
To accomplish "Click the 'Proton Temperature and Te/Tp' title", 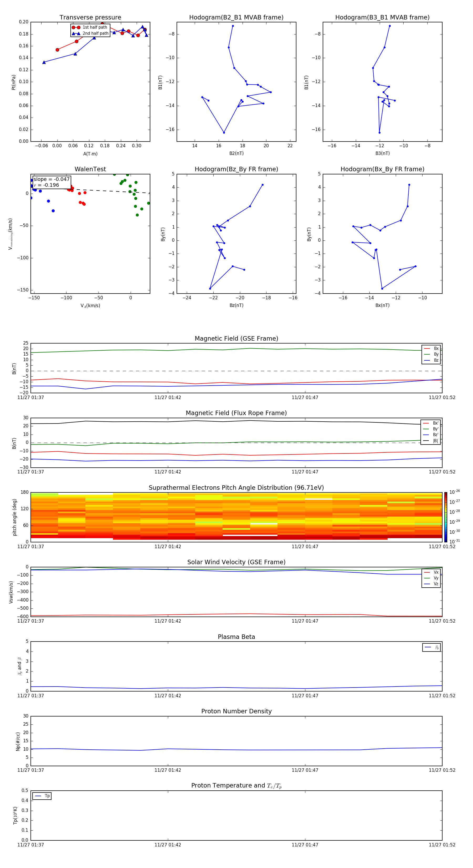I will click(x=236, y=786).
